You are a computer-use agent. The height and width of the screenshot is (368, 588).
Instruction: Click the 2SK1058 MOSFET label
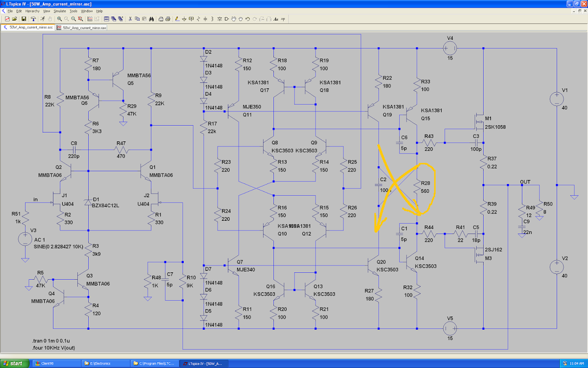[x=496, y=127]
